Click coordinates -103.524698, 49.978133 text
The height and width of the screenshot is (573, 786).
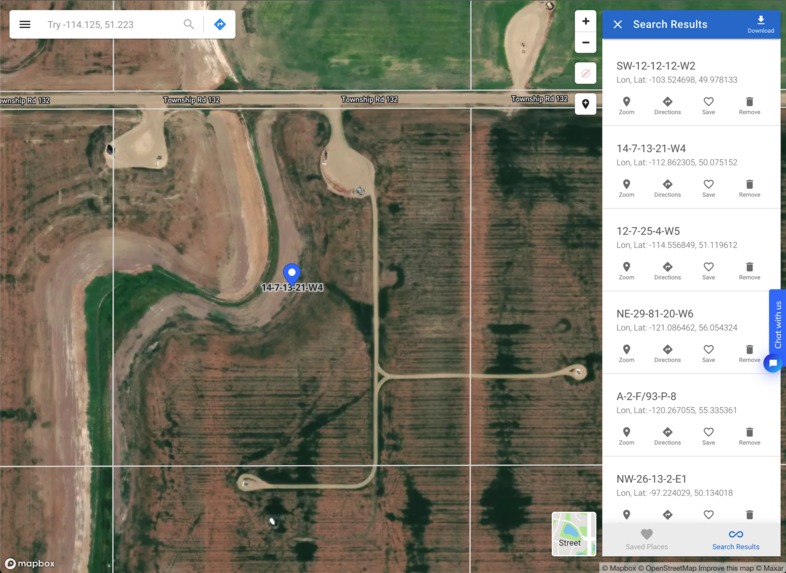pos(693,80)
